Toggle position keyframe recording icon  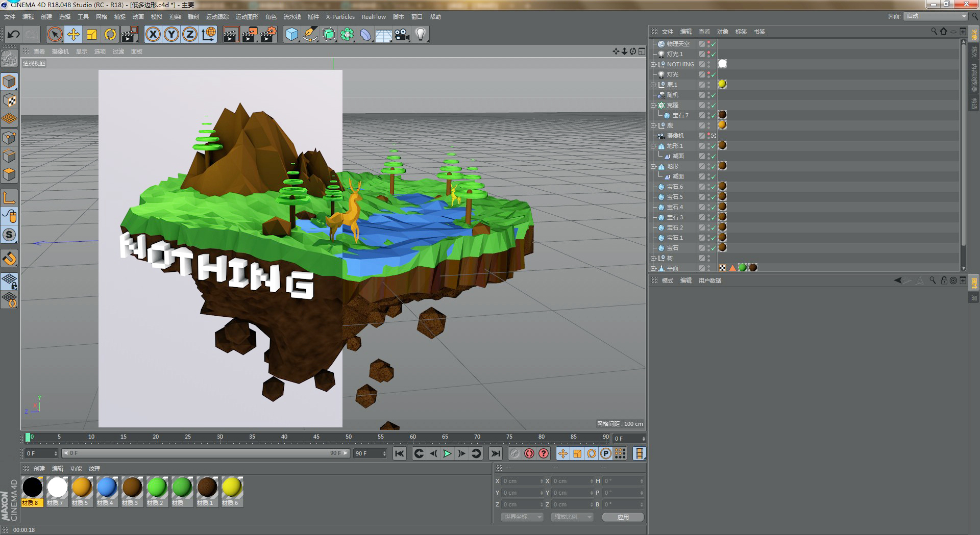(563, 453)
